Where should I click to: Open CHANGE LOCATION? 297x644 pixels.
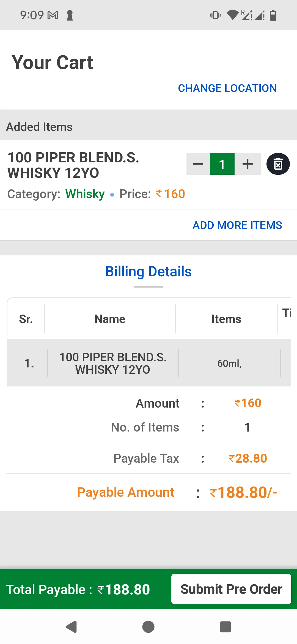click(227, 88)
